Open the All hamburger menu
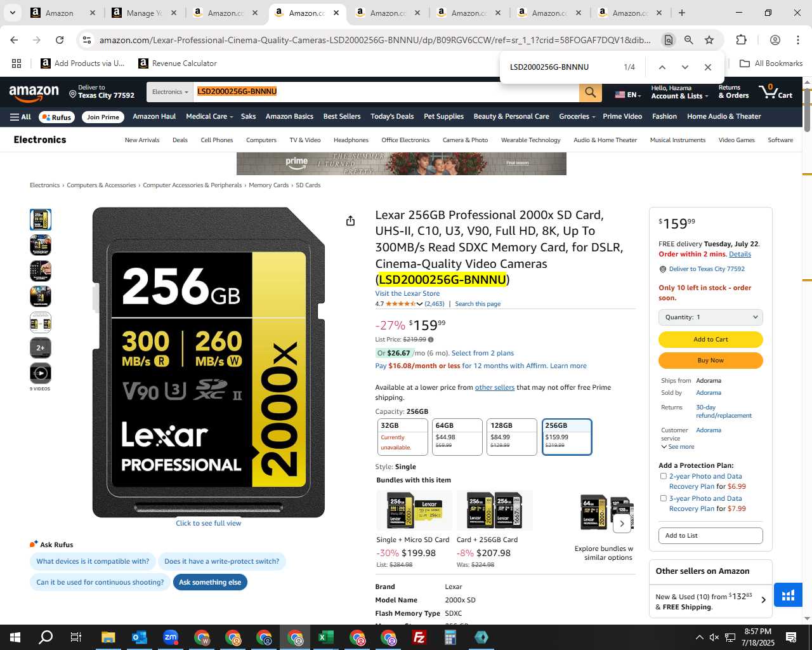The image size is (812, 650). 20,117
